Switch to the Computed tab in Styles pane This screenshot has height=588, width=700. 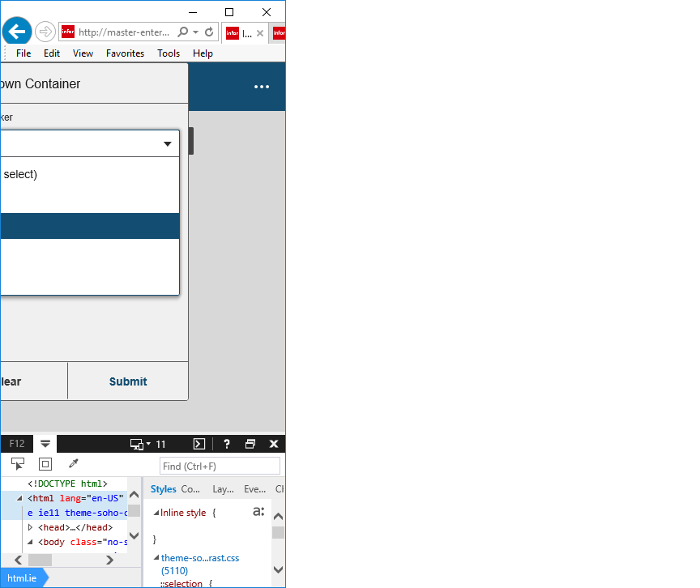click(x=190, y=489)
